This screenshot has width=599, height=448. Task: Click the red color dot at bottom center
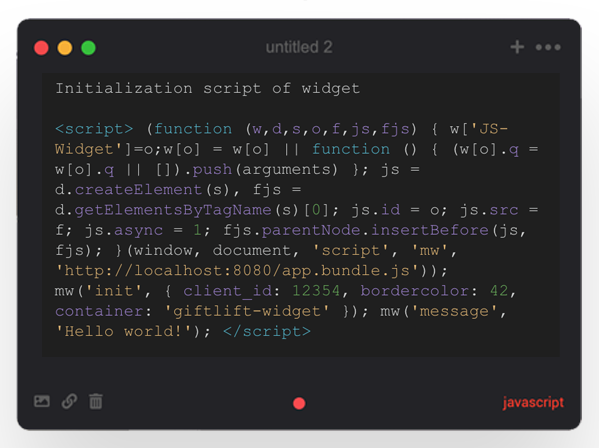click(x=299, y=403)
